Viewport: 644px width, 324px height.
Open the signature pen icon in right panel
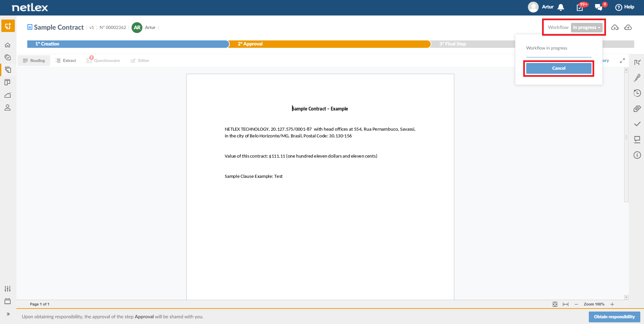(x=637, y=78)
